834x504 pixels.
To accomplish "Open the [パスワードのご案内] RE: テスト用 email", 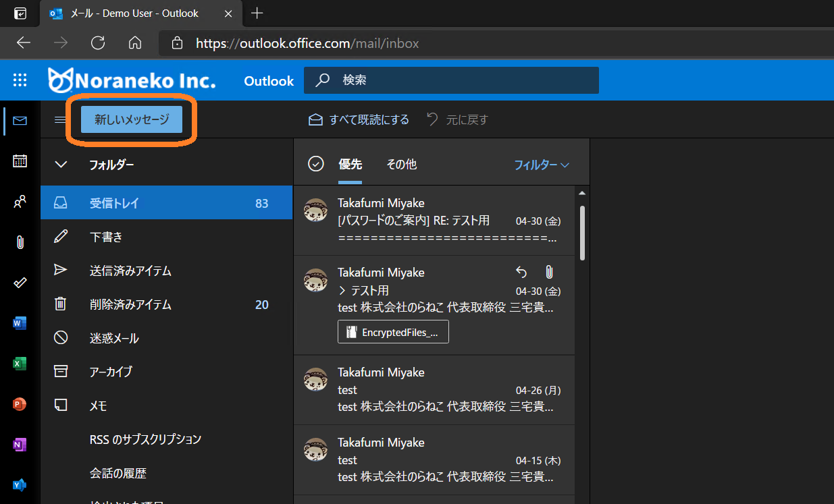I will pyautogui.click(x=434, y=221).
